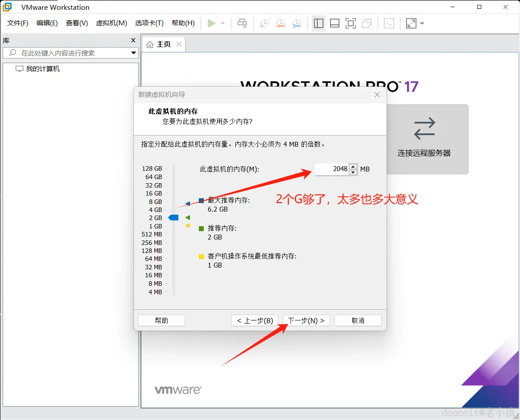
Task: Click the memory value field showing 2048
Action: pos(332,169)
